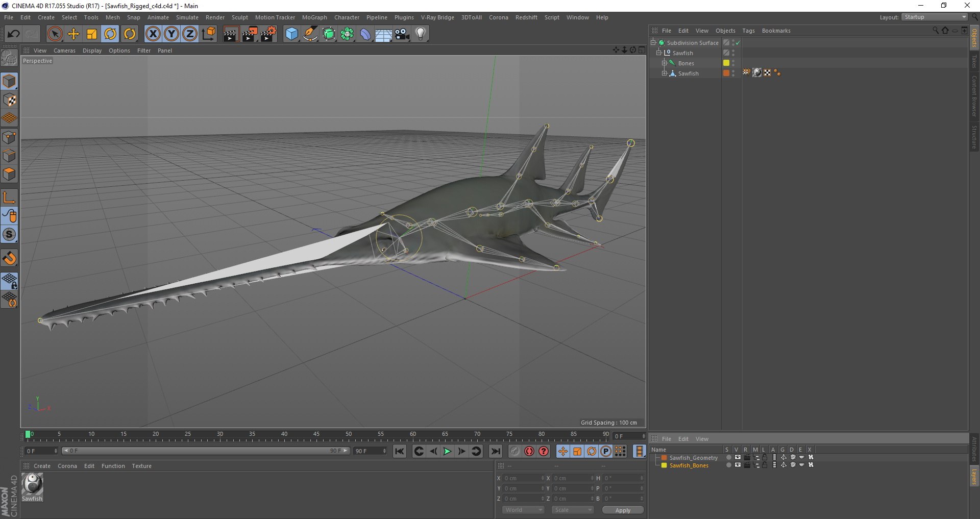Open the viewport Cameras menu
Viewport: 980px width, 519px height.
click(64, 51)
